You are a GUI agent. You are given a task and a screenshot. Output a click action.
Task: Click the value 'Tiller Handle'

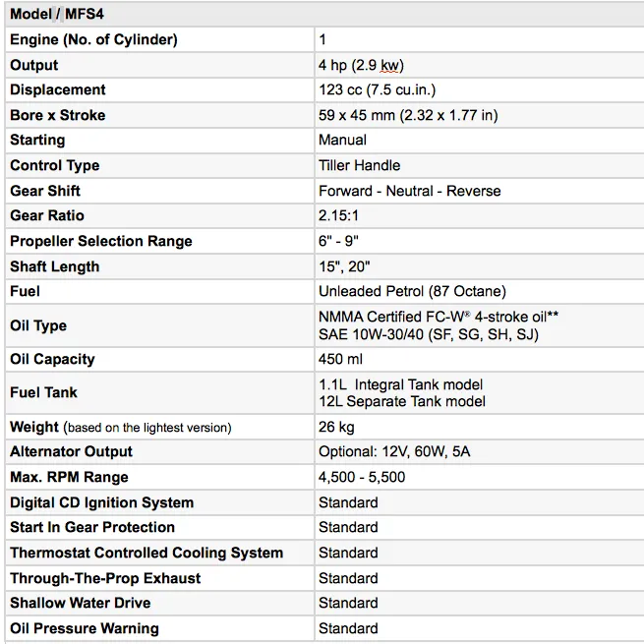360,165
